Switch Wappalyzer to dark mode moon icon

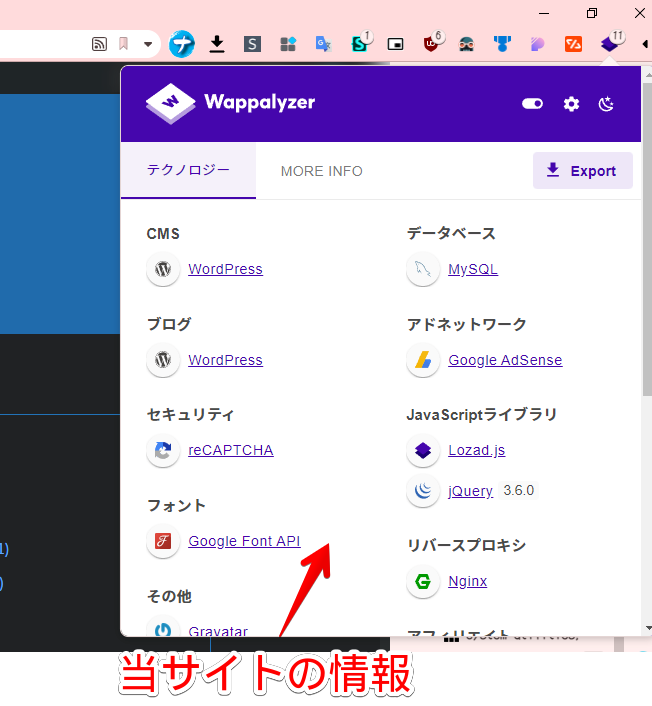pyautogui.click(x=606, y=104)
